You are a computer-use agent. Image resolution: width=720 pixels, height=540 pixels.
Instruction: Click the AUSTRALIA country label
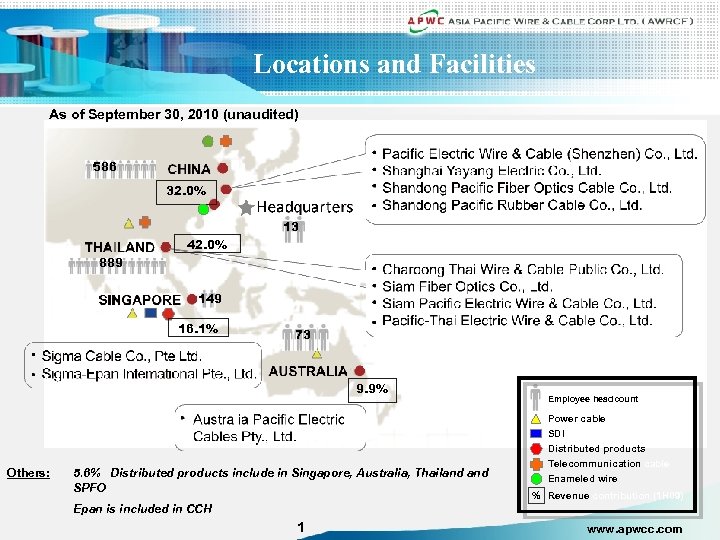[308, 371]
